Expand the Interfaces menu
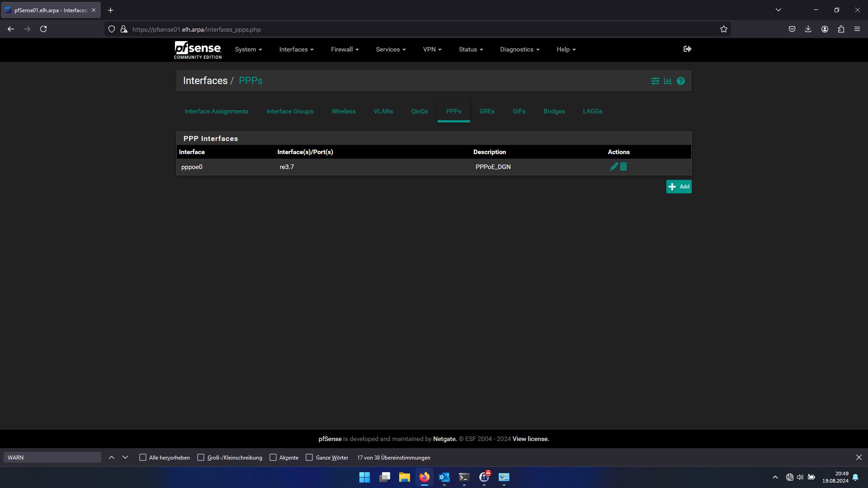 [x=296, y=50]
